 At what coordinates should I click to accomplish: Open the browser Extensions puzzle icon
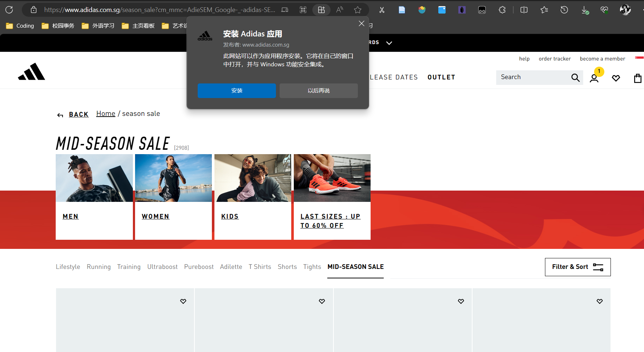pos(502,10)
